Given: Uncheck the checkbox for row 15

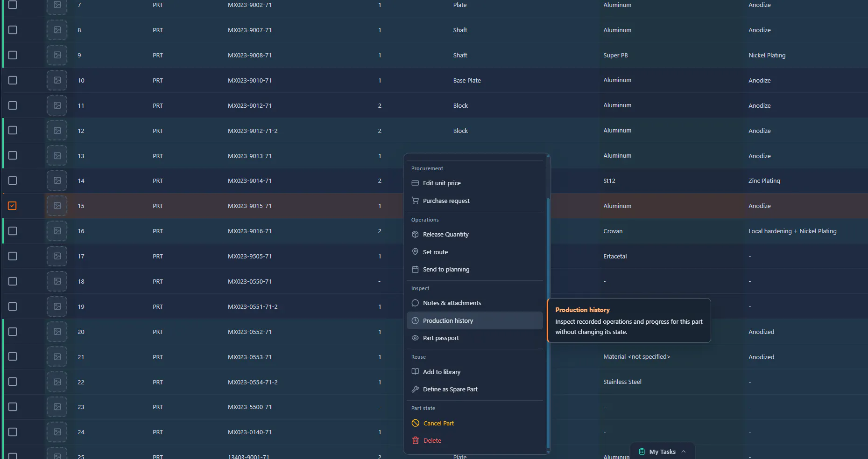Looking at the screenshot, I should point(13,206).
